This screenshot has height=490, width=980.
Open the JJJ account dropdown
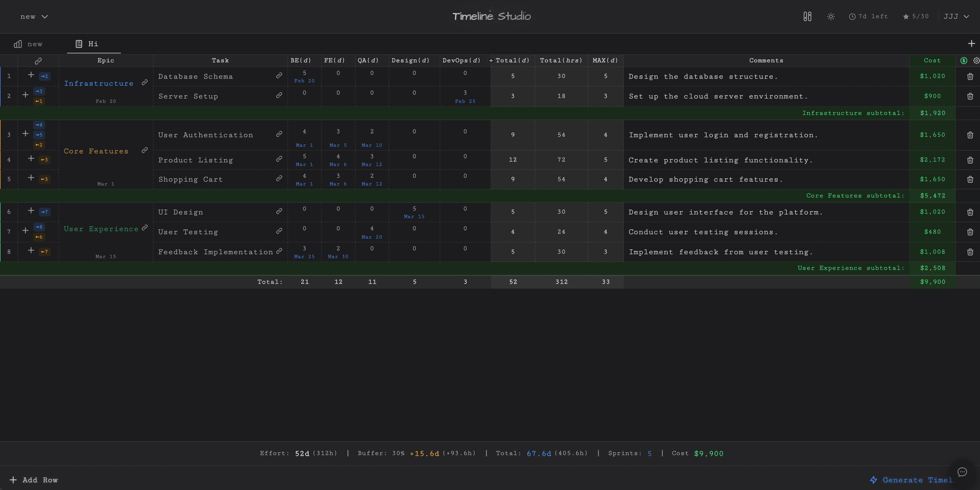[956, 16]
